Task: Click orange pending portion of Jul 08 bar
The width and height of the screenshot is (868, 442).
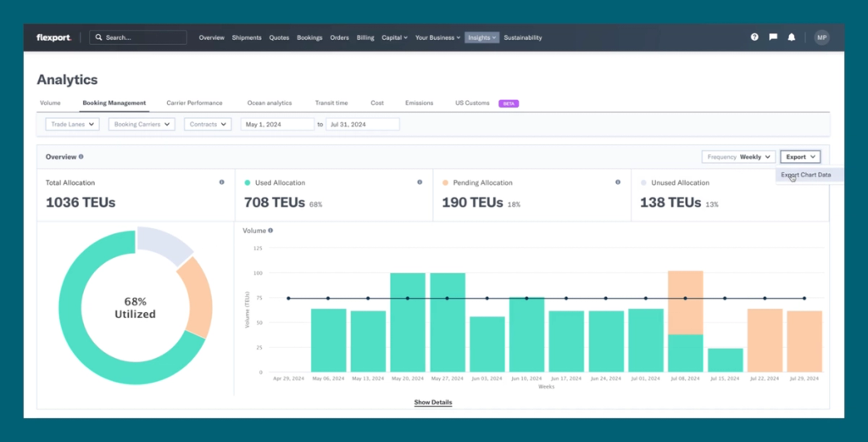Action: tap(685, 302)
